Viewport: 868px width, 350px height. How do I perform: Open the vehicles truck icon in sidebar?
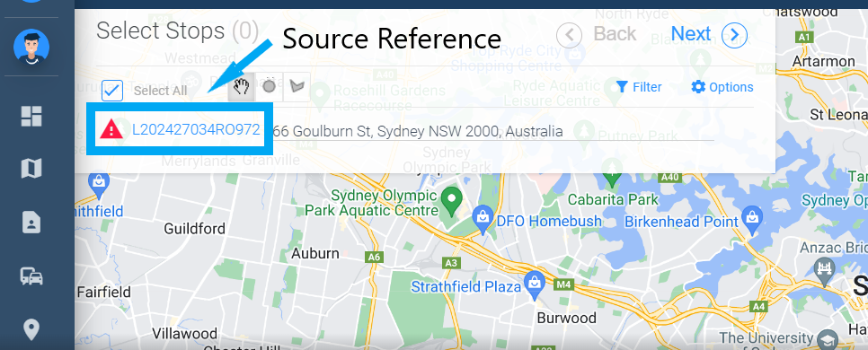(x=31, y=276)
